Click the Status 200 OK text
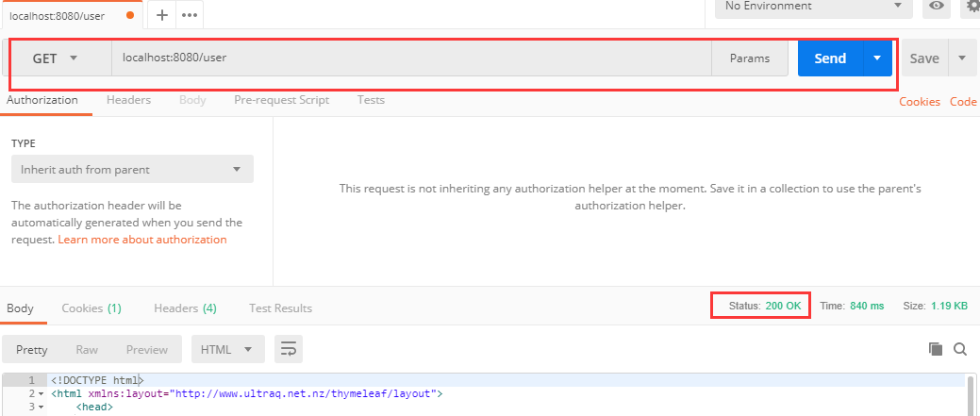Viewport: 980px width, 416px height. click(765, 306)
